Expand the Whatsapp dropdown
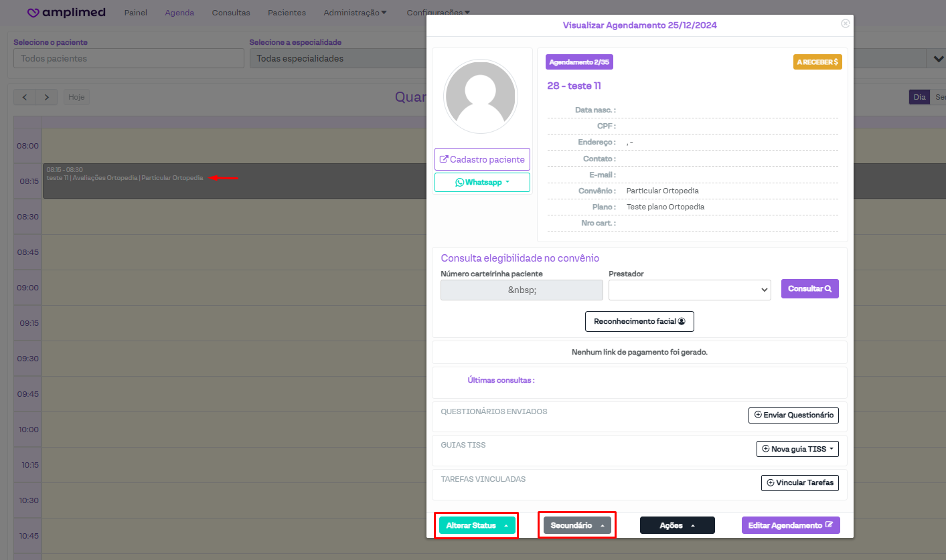 pyautogui.click(x=482, y=182)
